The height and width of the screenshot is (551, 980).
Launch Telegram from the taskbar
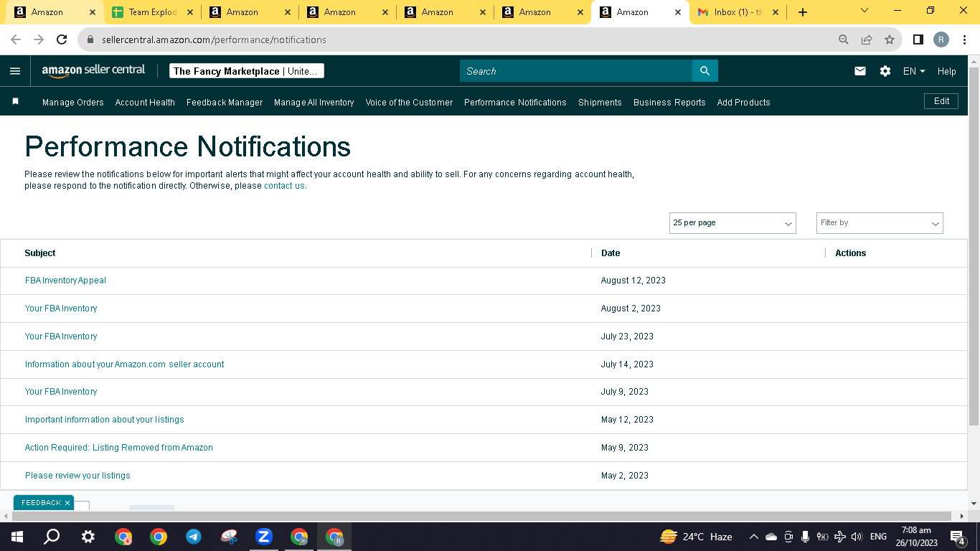(193, 537)
